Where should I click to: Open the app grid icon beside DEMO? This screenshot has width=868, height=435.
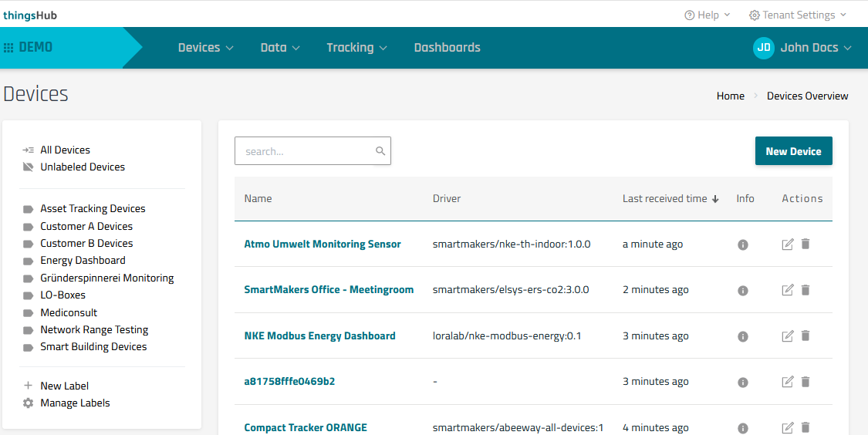pos(9,48)
